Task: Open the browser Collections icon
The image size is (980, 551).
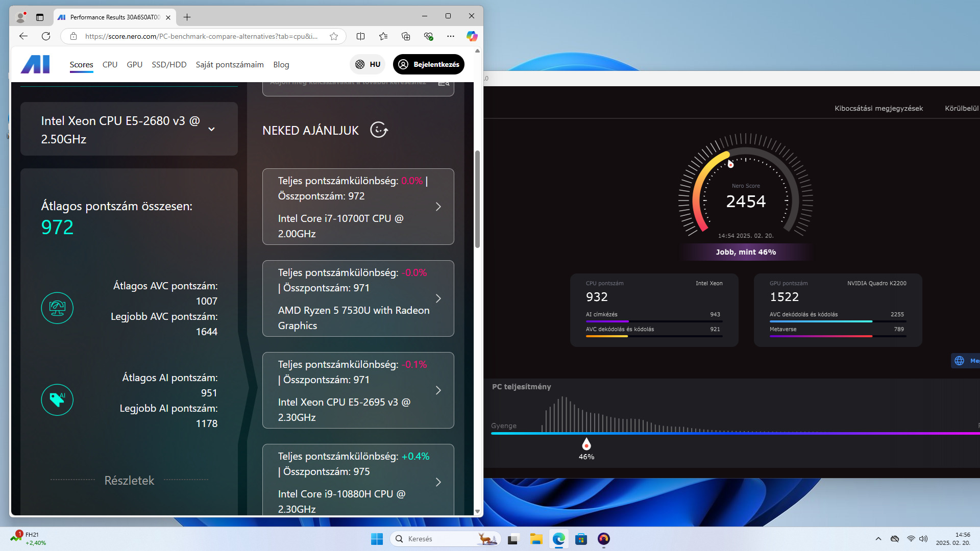Action: point(406,36)
